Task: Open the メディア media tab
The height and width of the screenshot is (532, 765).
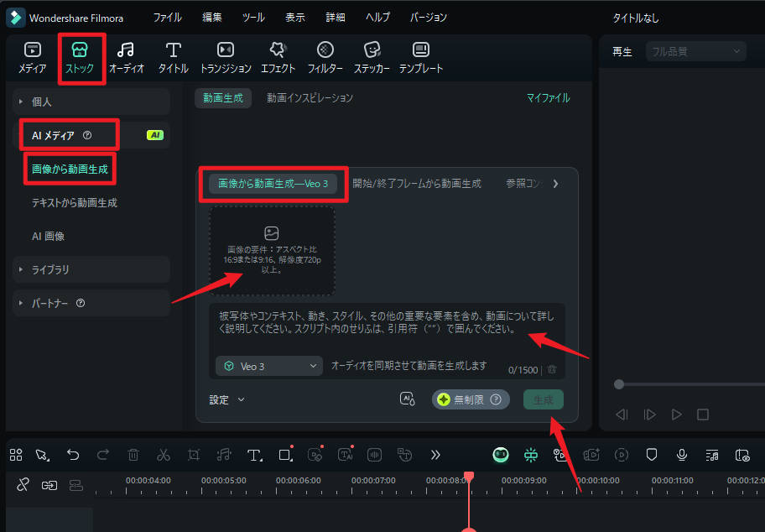Action: [x=32, y=58]
